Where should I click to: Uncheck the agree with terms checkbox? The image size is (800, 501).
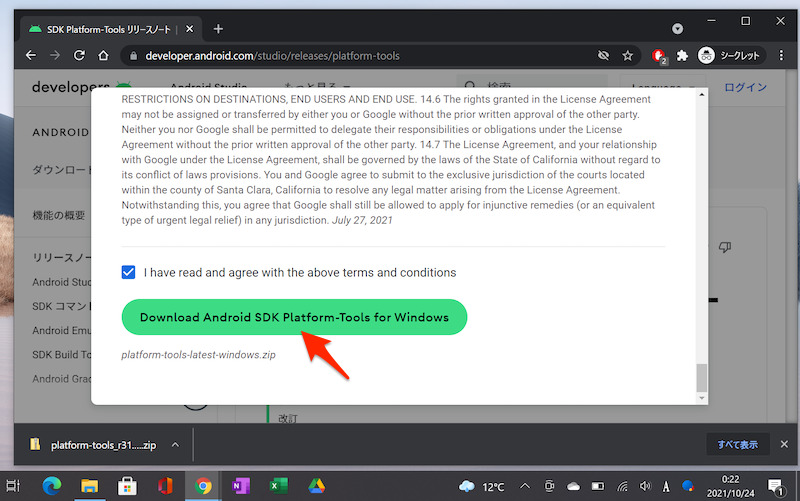click(128, 272)
